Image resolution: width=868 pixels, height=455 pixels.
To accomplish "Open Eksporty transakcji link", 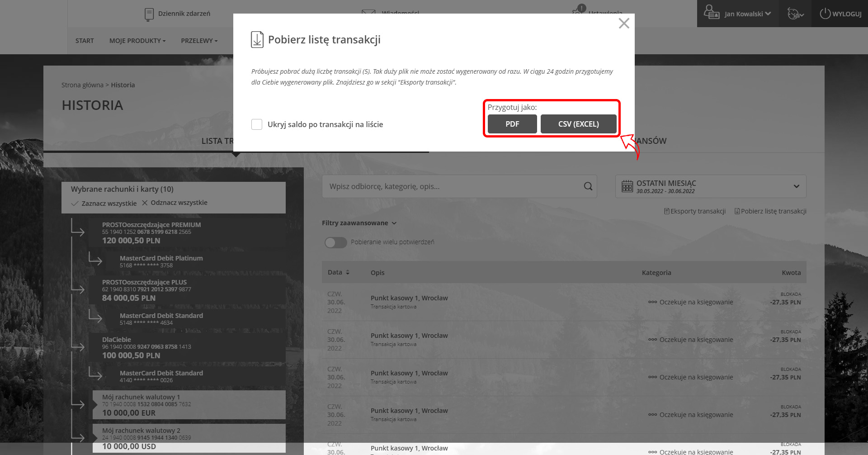I will [695, 211].
